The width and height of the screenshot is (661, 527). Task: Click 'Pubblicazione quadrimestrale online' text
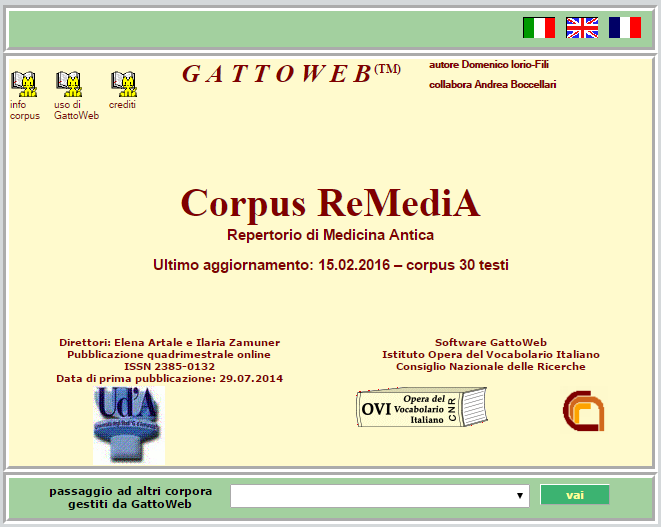point(169,355)
